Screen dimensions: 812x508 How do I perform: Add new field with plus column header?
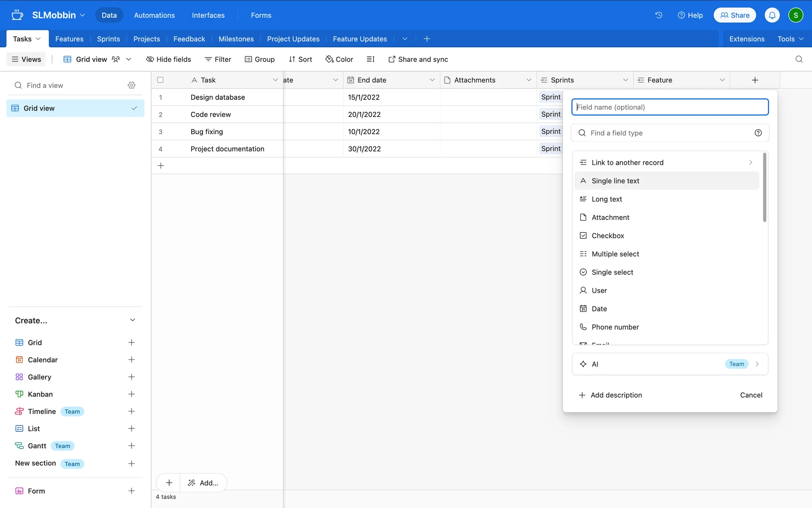click(x=754, y=80)
